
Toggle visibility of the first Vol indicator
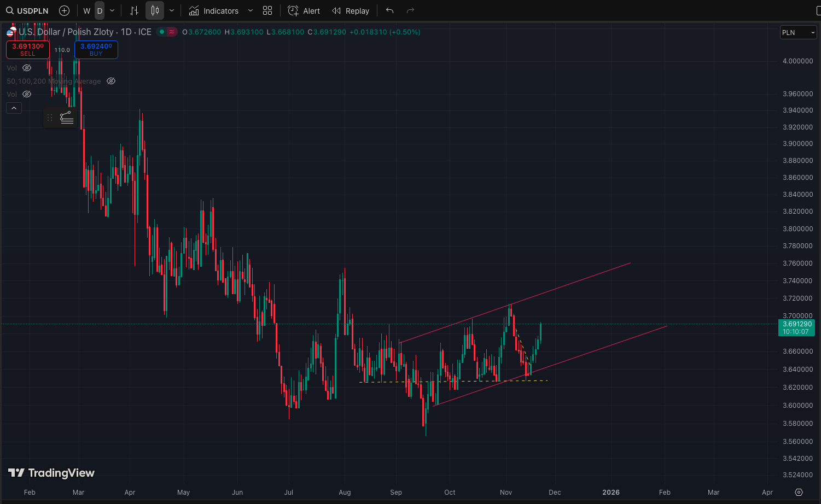click(x=27, y=68)
